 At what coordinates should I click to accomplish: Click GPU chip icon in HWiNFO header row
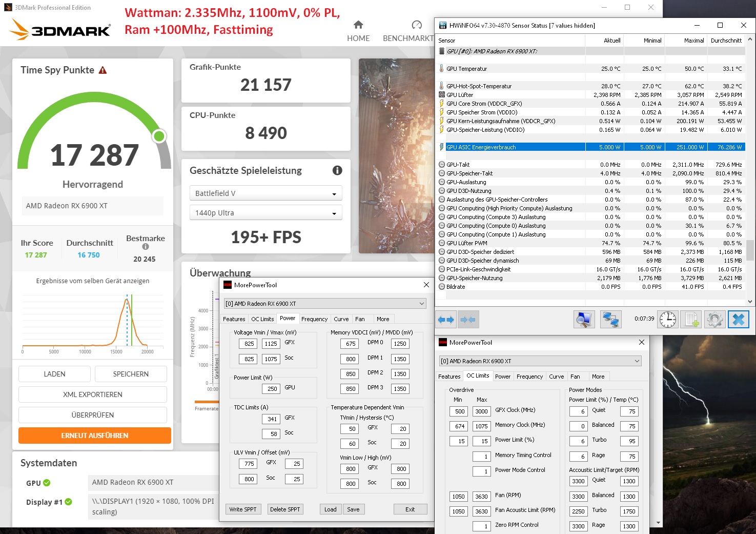coord(442,51)
